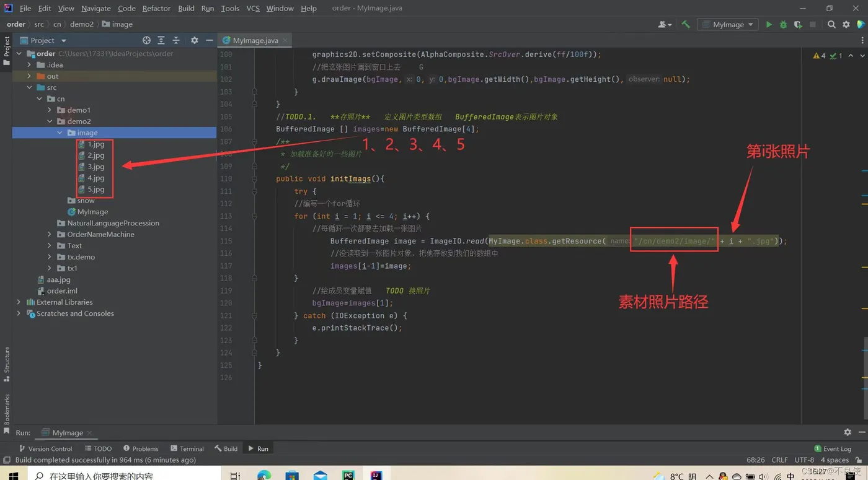The width and height of the screenshot is (868, 480).
Task: Click UTF-8 encoding in status bar
Action: click(804, 460)
